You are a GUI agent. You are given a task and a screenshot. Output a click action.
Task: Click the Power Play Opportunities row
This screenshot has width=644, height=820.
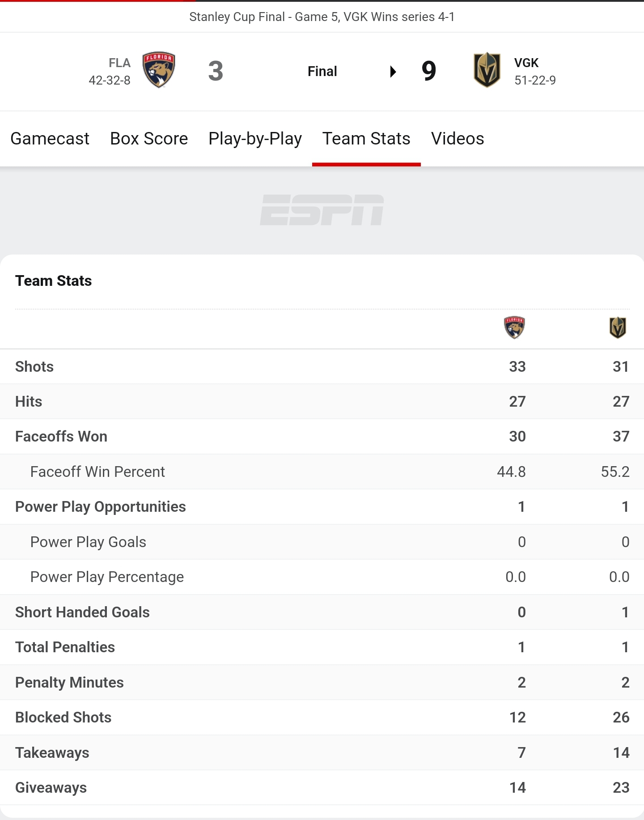tap(322, 506)
